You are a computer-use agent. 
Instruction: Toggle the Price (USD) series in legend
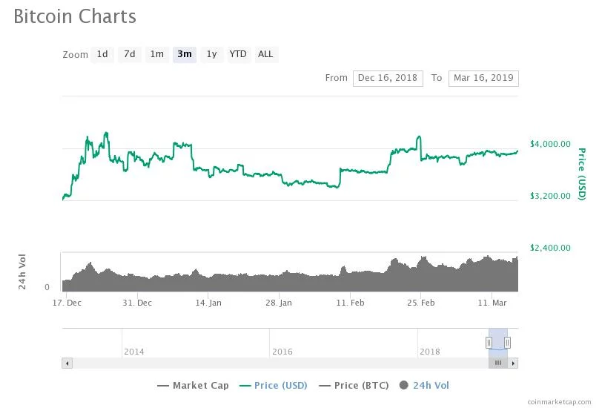coord(273,386)
